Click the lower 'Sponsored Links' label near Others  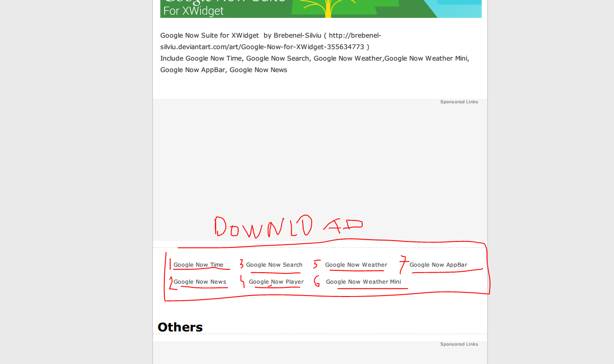459,344
